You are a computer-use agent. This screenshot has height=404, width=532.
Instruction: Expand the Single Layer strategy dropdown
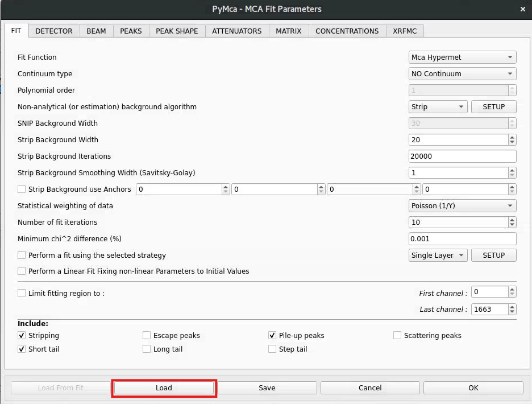tap(438, 255)
